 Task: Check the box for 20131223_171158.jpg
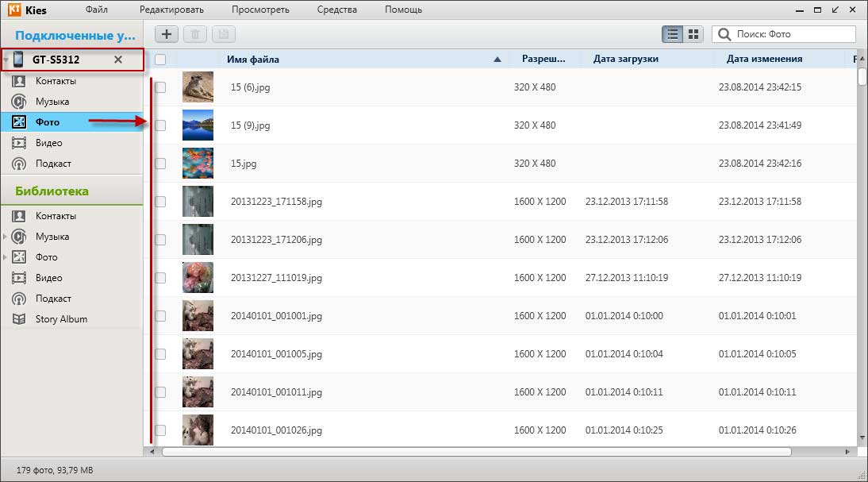pyautogui.click(x=160, y=202)
